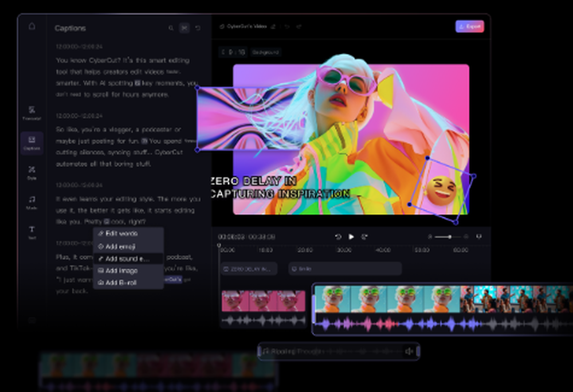Open the redo history dropdown
The width and height of the screenshot is (573, 392).
point(300,26)
